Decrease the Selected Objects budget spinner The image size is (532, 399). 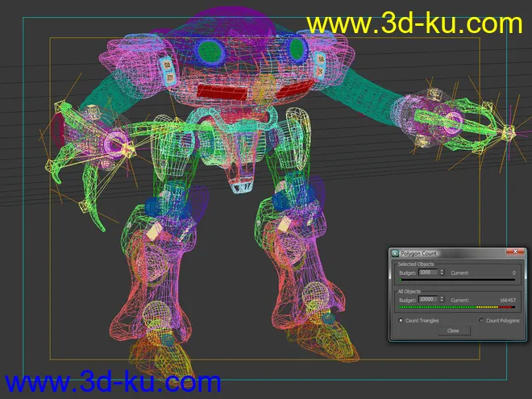pyautogui.click(x=442, y=275)
